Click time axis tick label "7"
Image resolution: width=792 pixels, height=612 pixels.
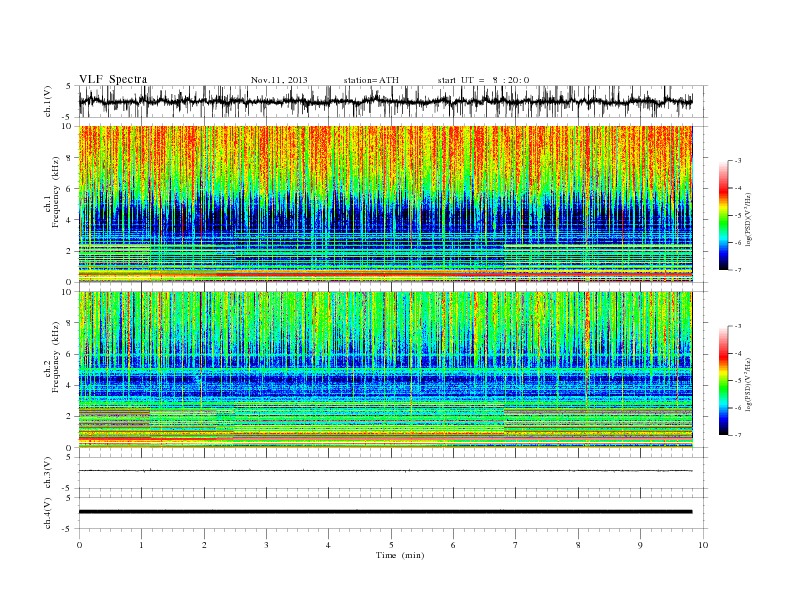point(516,545)
